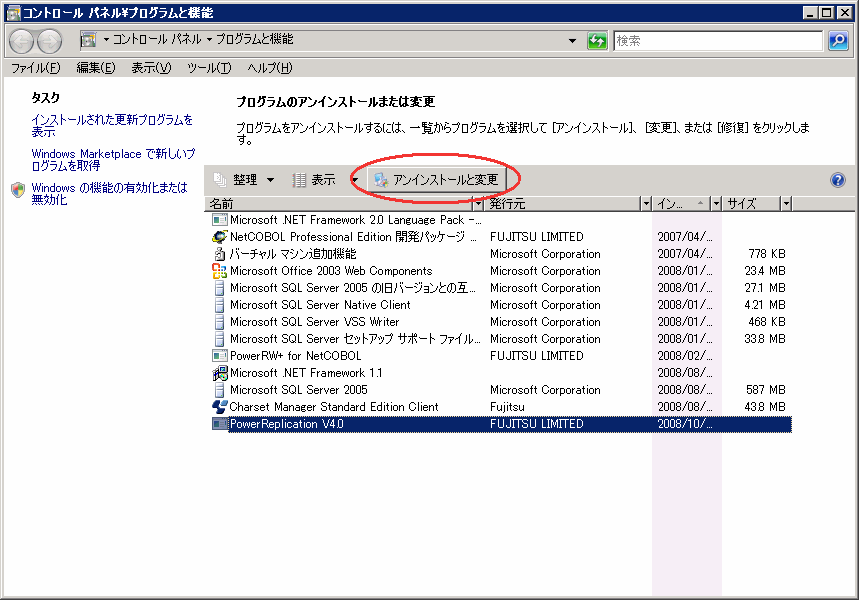Click the control panel icon in address bar
859x600 pixels.
click(88, 39)
